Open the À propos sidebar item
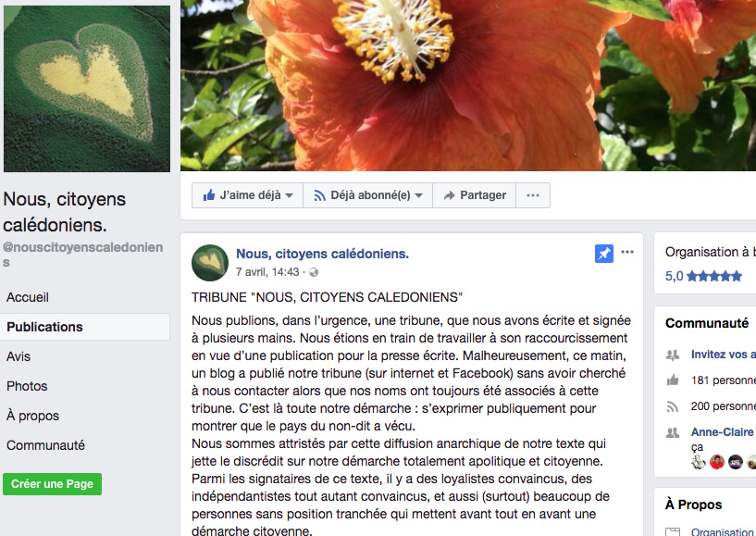 (x=32, y=416)
